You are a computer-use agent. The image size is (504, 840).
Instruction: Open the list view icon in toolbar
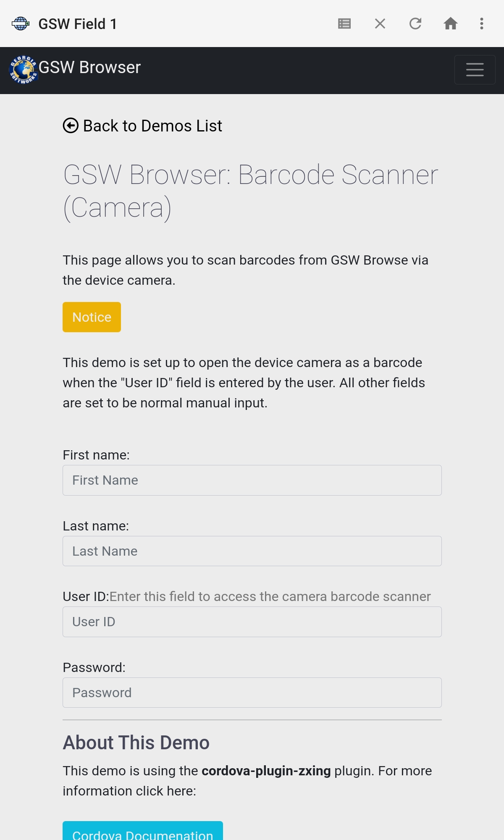pos(344,24)
